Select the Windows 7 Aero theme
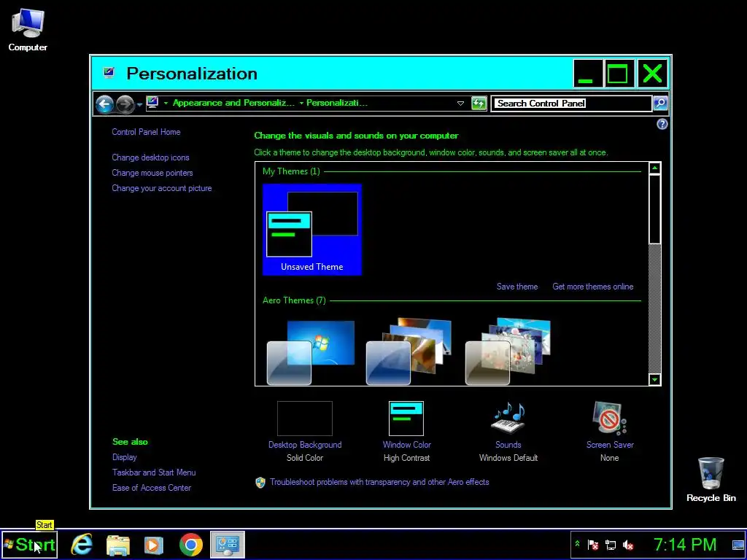Viewport: 747px width, 560px height. pyautogui.click(x=311, y=352)
